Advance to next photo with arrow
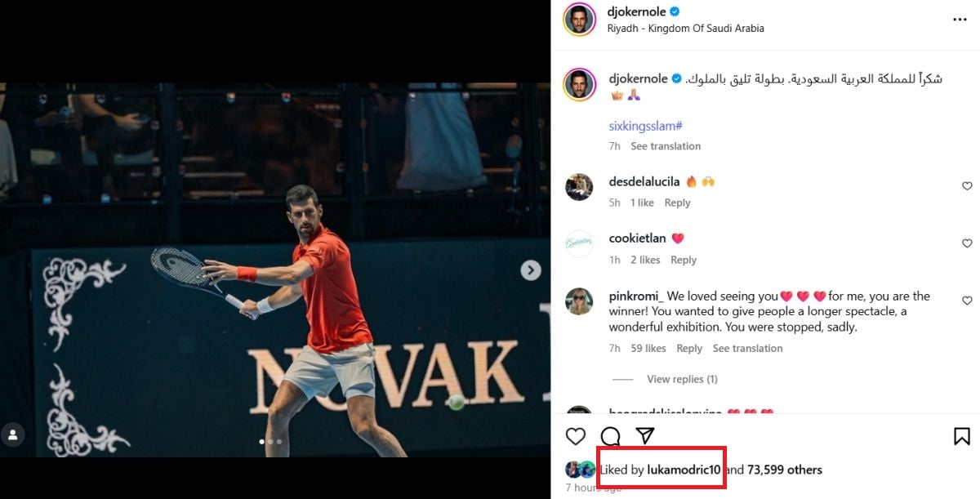Screen dimensions: 980x499 click(x=531, y=270)
